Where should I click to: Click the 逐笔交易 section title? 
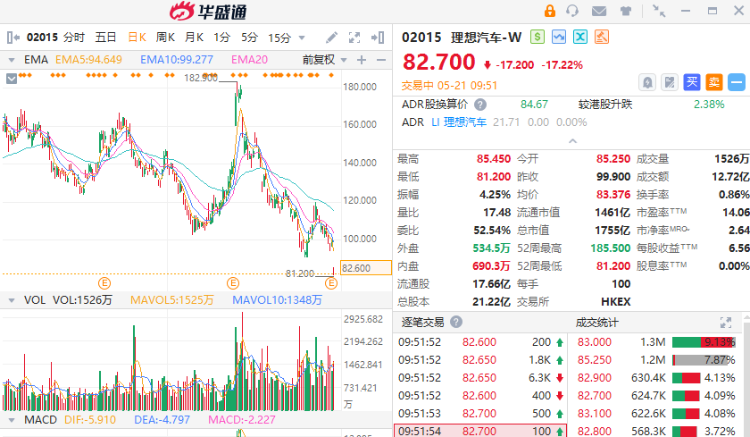coord(422,322)
